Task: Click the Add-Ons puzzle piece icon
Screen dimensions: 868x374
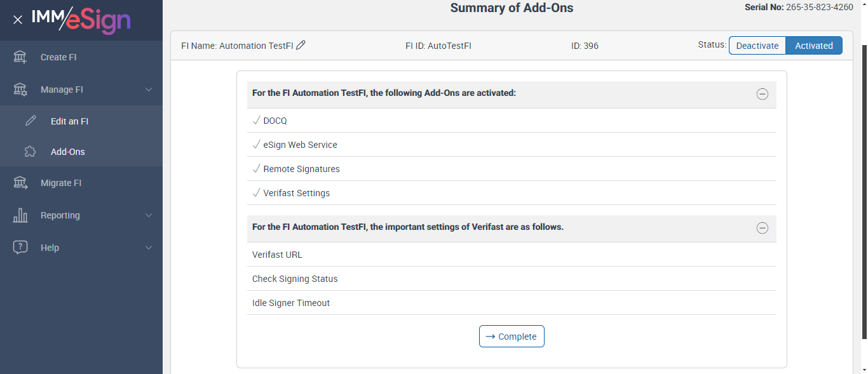Action: pyautogui.click(x=31, y=152)
